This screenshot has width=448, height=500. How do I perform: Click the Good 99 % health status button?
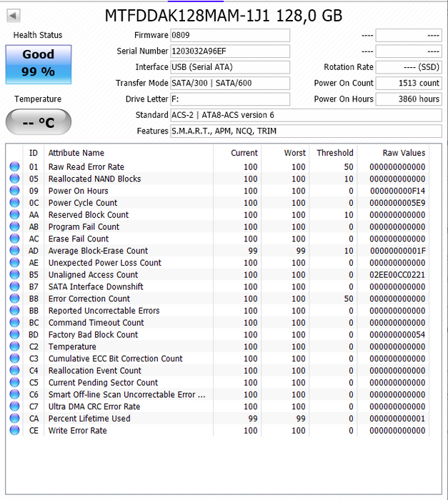tap(39, 64)
